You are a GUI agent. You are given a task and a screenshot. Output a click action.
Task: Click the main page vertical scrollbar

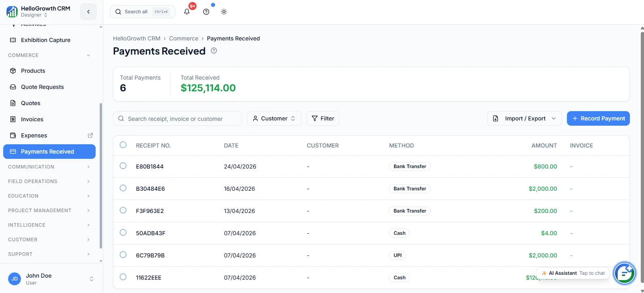pos(642,158)
